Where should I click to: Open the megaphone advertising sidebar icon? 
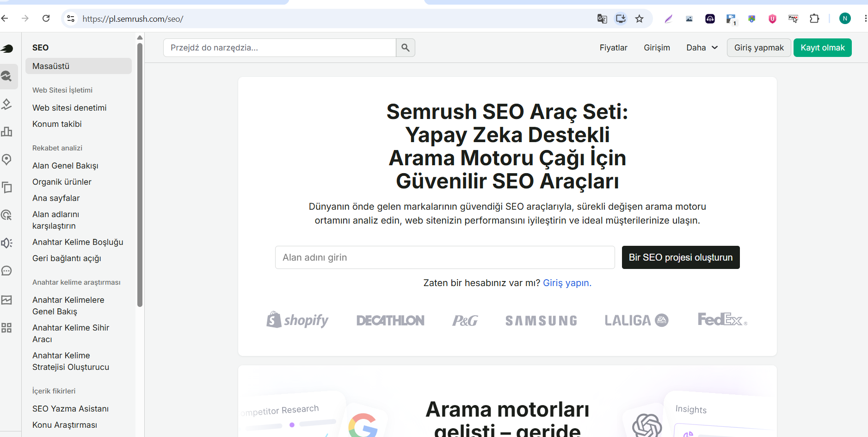coord(6,243)
